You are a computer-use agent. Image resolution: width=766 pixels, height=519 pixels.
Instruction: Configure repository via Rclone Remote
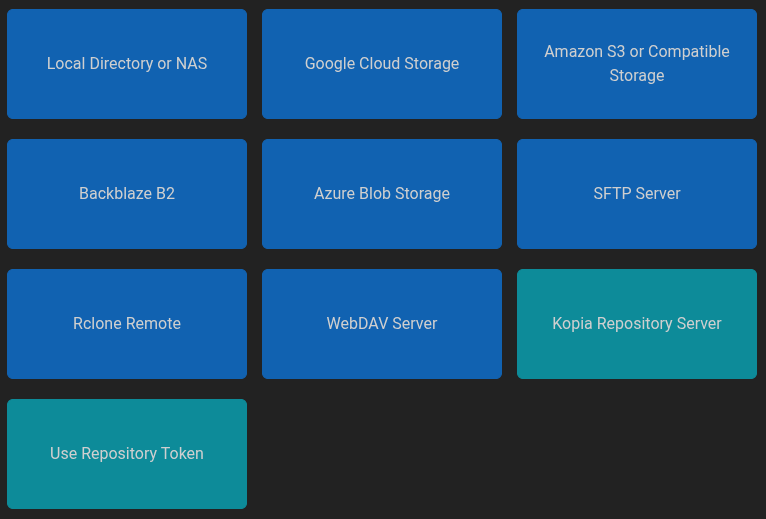(x=127, y=324)
